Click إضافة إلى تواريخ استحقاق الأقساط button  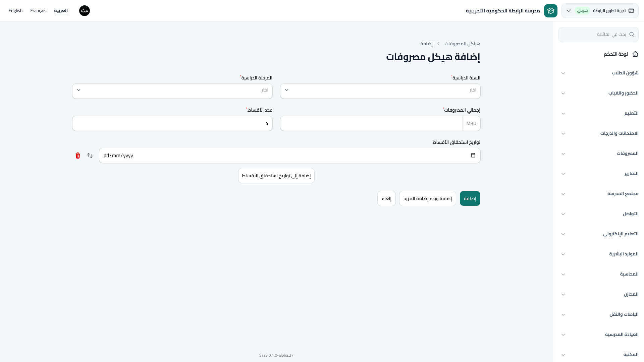tap(276, 176)
